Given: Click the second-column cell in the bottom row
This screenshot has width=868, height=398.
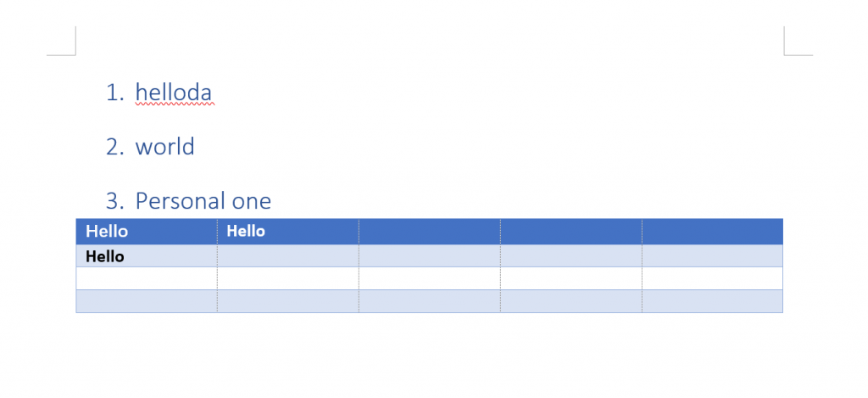Looking at the screenshot, I should coord(287,301).
